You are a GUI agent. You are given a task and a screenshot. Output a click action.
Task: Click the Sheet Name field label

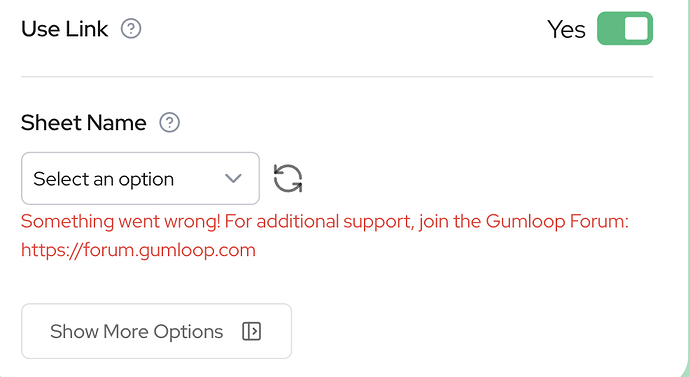(x=84, y=122)
